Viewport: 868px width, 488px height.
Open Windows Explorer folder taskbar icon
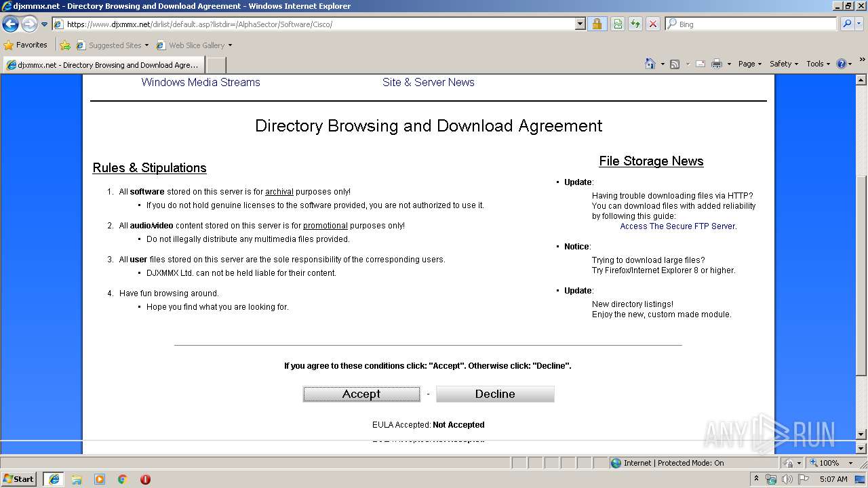coord(77,479)
